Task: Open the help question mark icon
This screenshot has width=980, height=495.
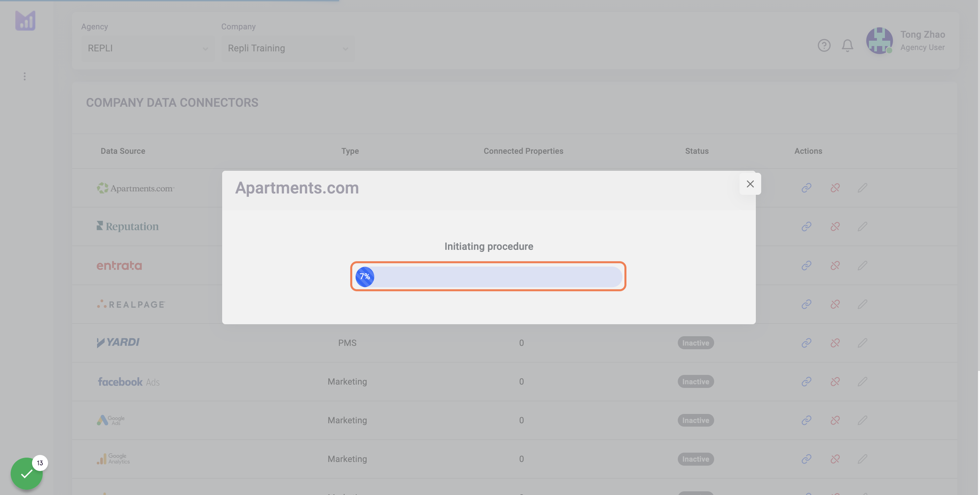Action: [824, 45]
